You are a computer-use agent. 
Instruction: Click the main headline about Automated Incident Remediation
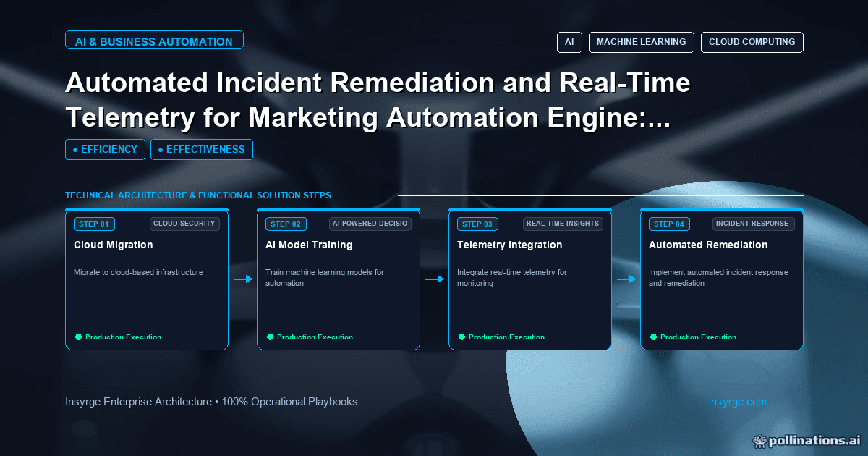(378, 101)
